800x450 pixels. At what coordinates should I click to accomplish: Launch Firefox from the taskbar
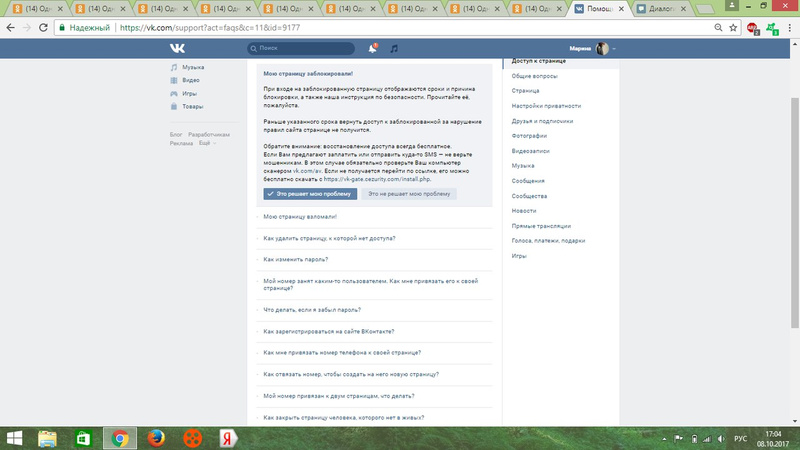click(x=155, y=437)
